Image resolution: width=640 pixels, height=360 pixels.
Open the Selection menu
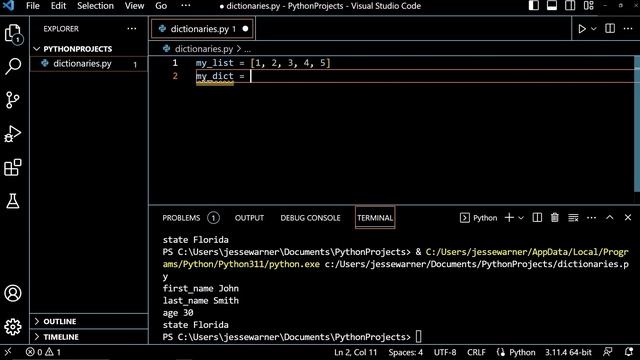(x=96, y=6)
